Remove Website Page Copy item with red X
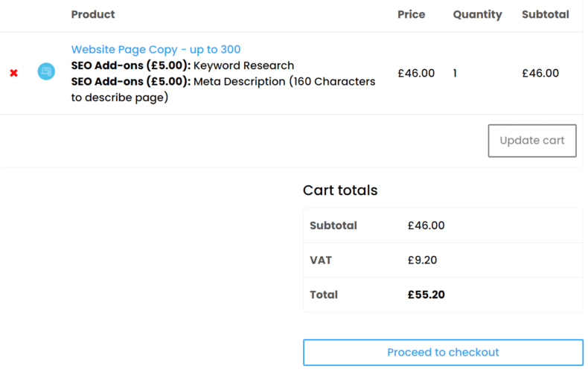 point(13,73)
